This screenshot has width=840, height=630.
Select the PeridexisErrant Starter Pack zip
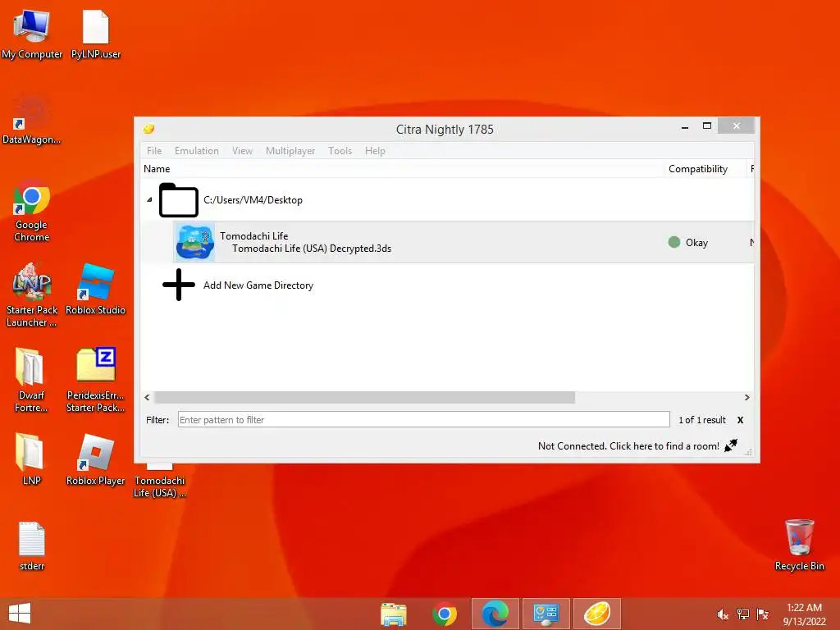pos(95,380)
